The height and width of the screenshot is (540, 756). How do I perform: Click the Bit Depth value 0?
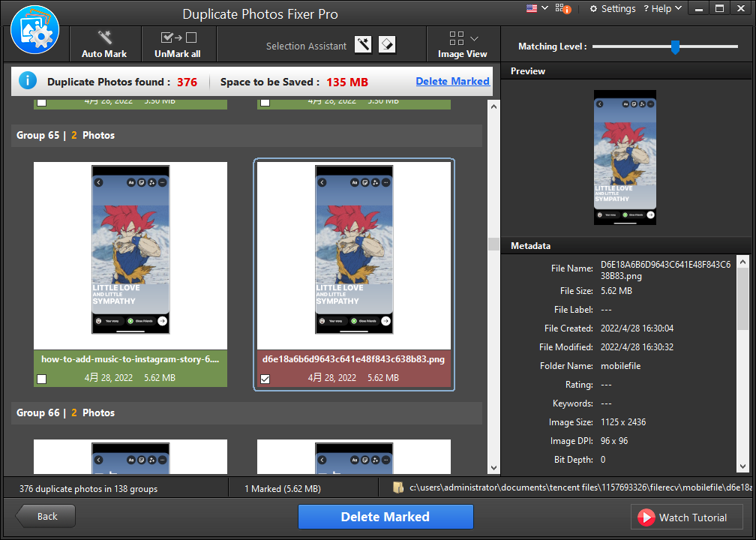pos(603,460)
